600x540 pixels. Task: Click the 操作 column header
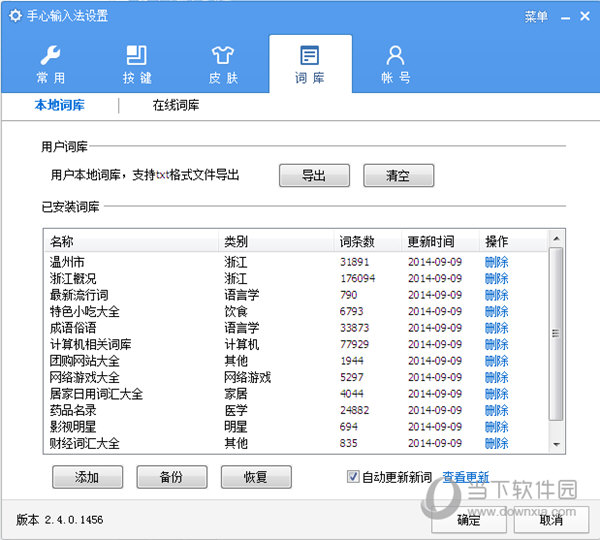click(x=513, y=241)
